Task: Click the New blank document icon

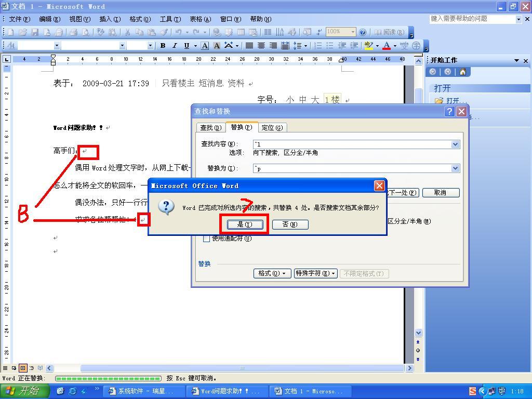Action: point(11,32)
